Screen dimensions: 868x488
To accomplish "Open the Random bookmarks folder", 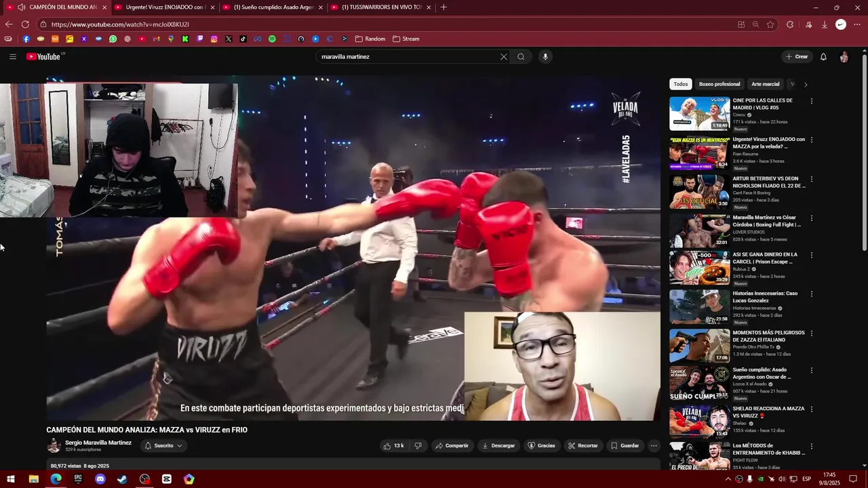I will pyautogui.click(x=370, y=39).
